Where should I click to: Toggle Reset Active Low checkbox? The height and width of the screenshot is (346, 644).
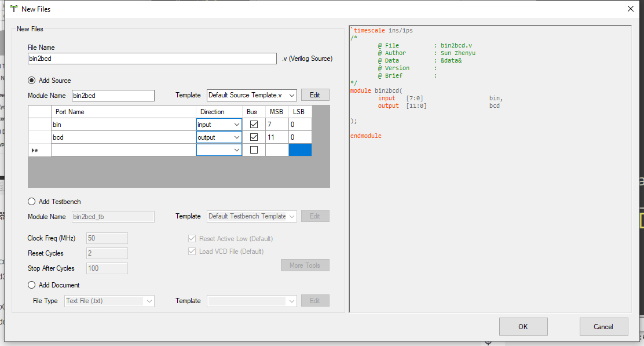(192, 238)
